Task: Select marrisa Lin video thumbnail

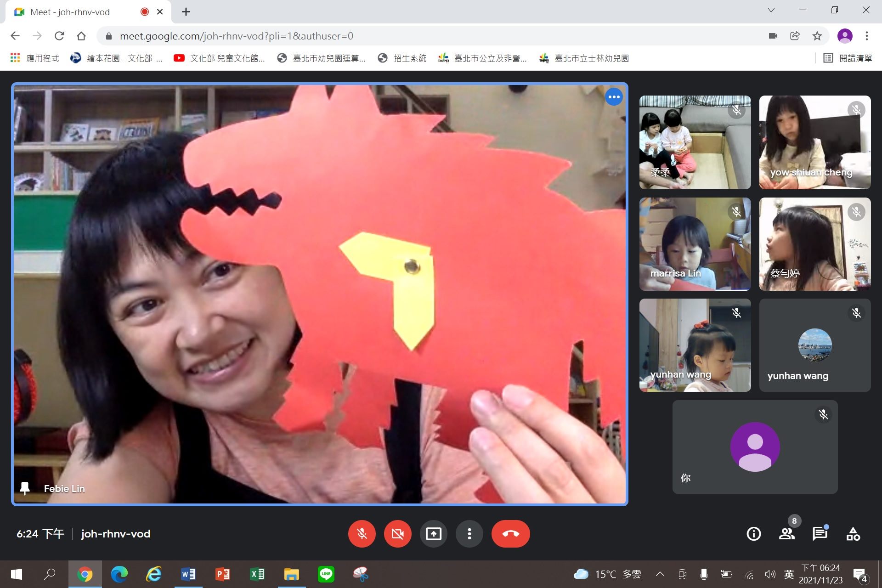Action: 695,244
